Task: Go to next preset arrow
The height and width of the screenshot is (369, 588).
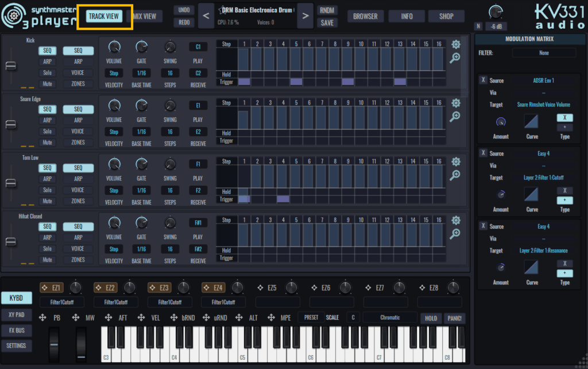Action: click(305, 16)
